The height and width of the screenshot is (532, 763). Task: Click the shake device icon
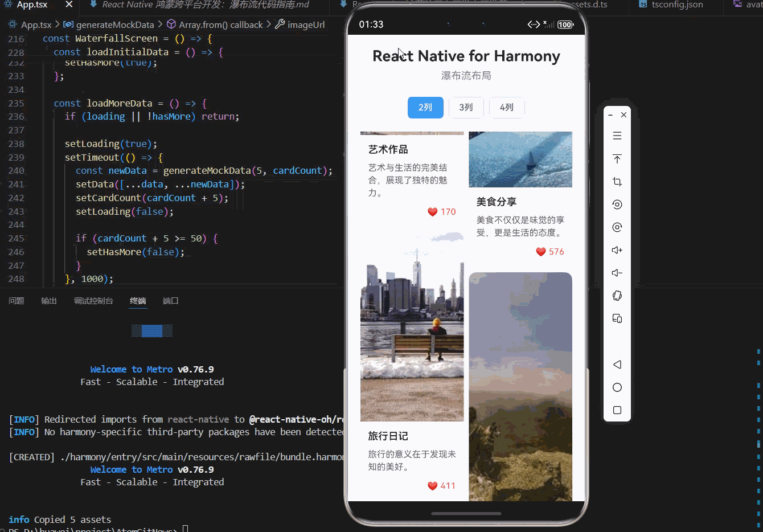[x=617, y=296]
